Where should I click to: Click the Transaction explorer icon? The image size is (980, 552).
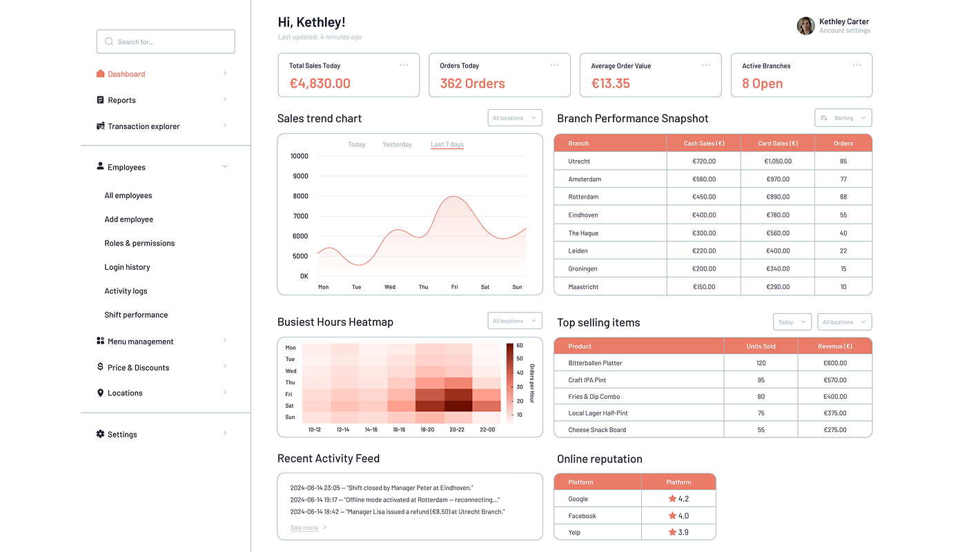[x=101, y=126]
